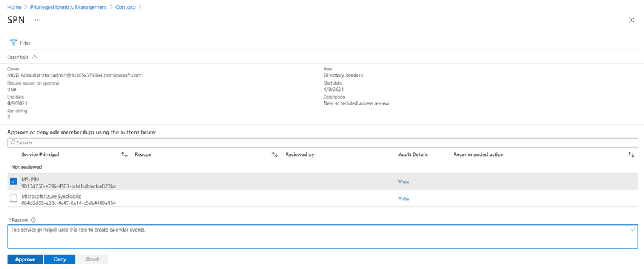Sort by Service Principal column arrows
This screenshot has height=269, width=644.
[124, 154]
